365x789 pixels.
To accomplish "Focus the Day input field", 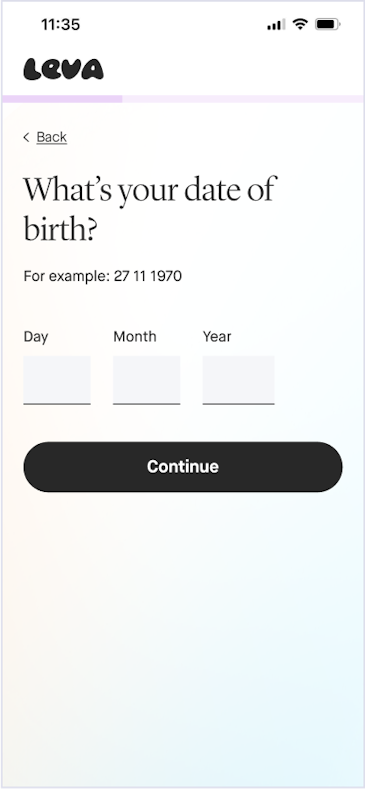I will coord(57,380).
